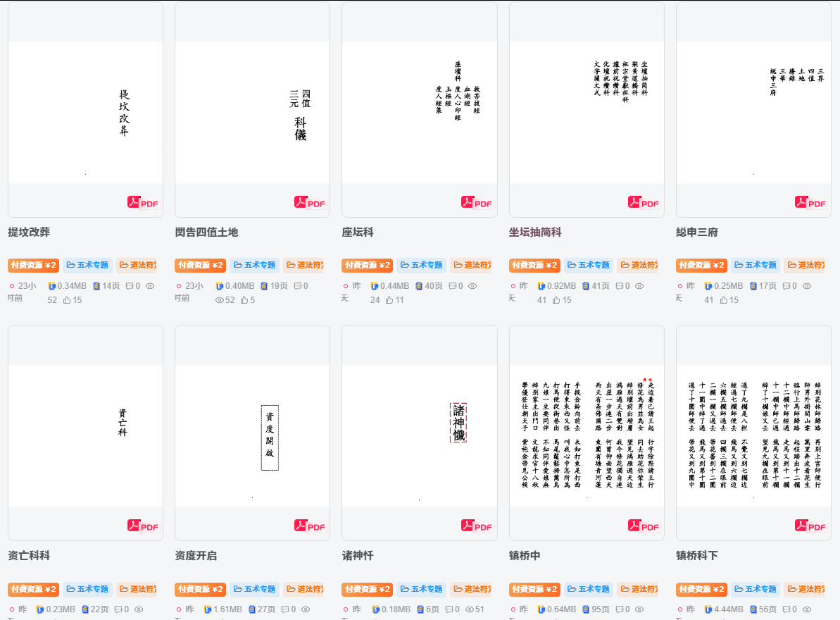Viewport: 840px width, 620px height.
Task: Click the PDF icon on 资亡科科 card
Action: point(143,526)
